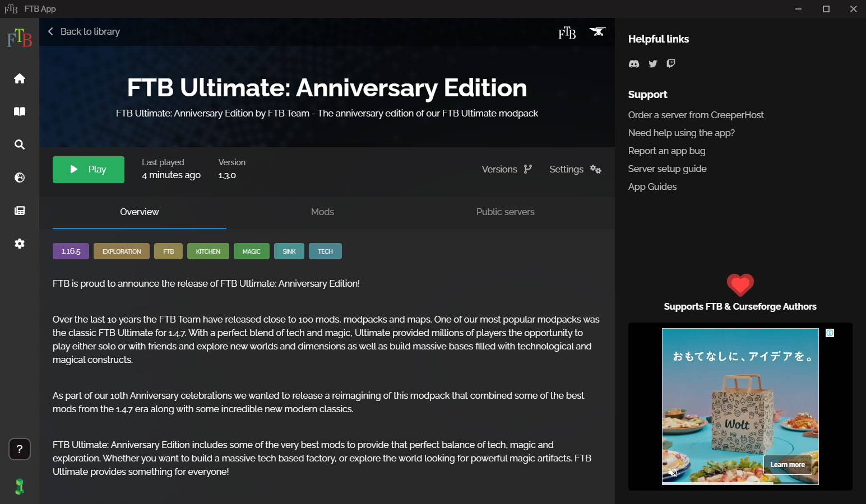Click the question mark help button
This screenshot has width=866, height=504.
coord(20,449)
